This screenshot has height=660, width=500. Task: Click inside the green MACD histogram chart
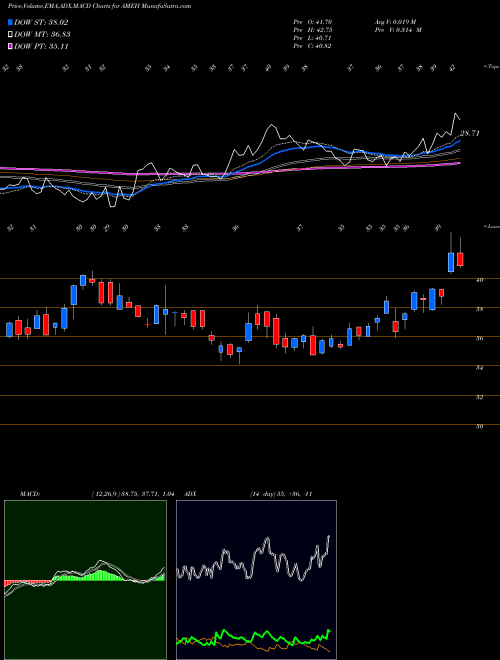(85, 580)
